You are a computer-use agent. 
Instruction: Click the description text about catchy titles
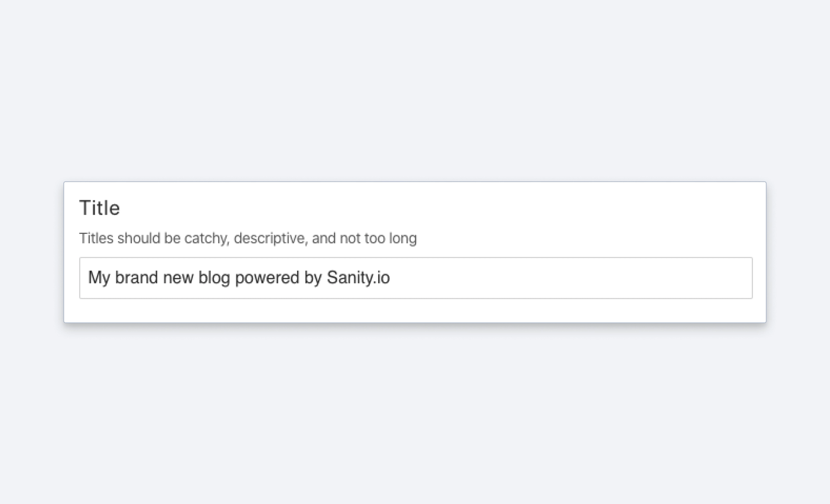(248, 238)
